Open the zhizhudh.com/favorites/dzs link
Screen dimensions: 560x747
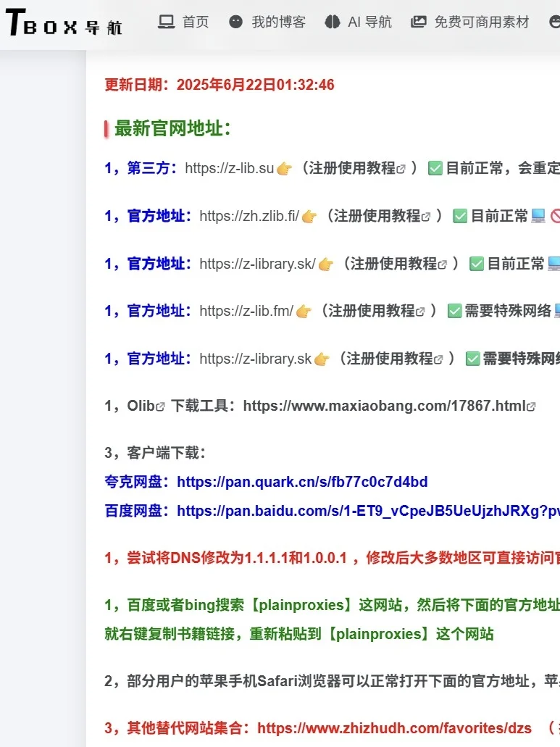point(394,728)
